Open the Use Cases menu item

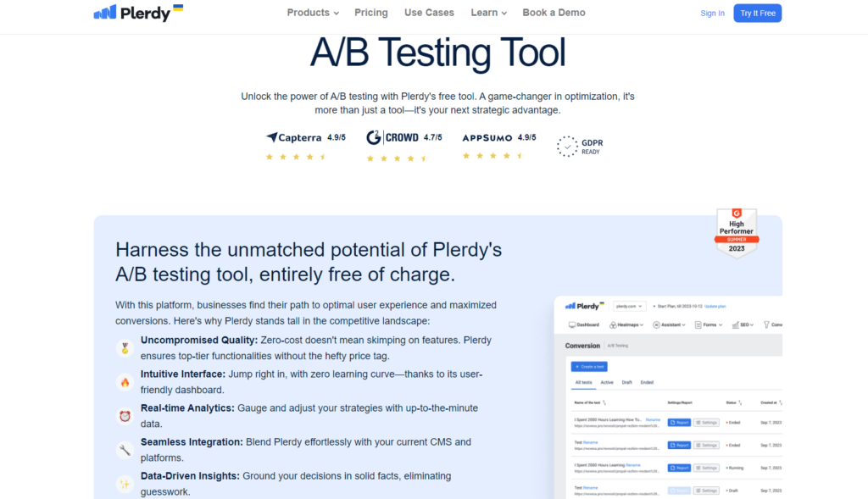429,13
